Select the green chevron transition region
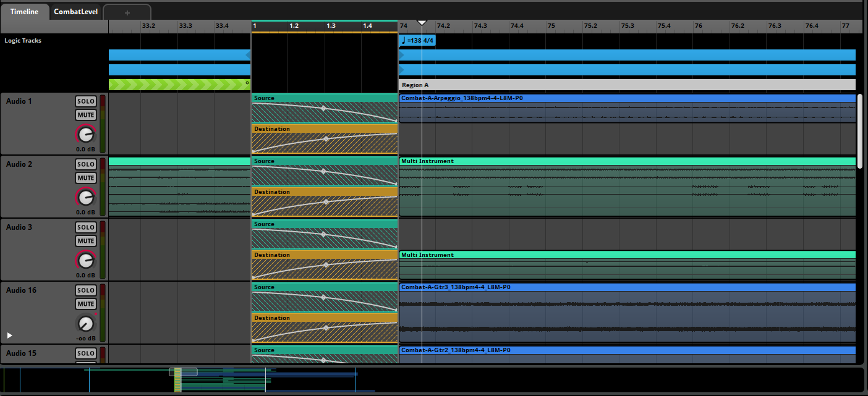The image size is (868, 396). pos(179,85)
